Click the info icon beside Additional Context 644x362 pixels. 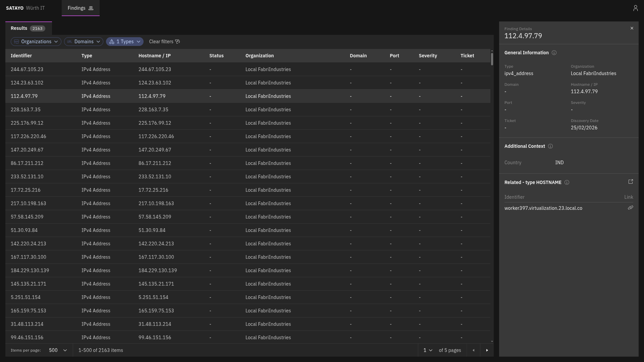(550, 146)
